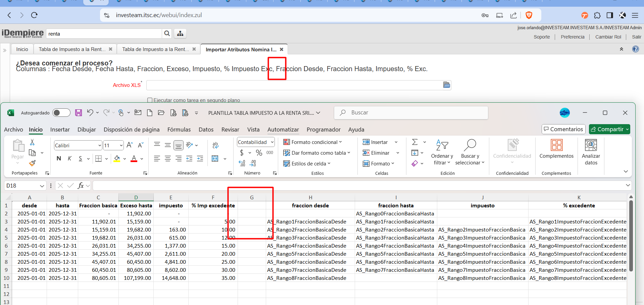Toggle bold formatting N button
The image size is (644, 305).
[x=59, y=158]
